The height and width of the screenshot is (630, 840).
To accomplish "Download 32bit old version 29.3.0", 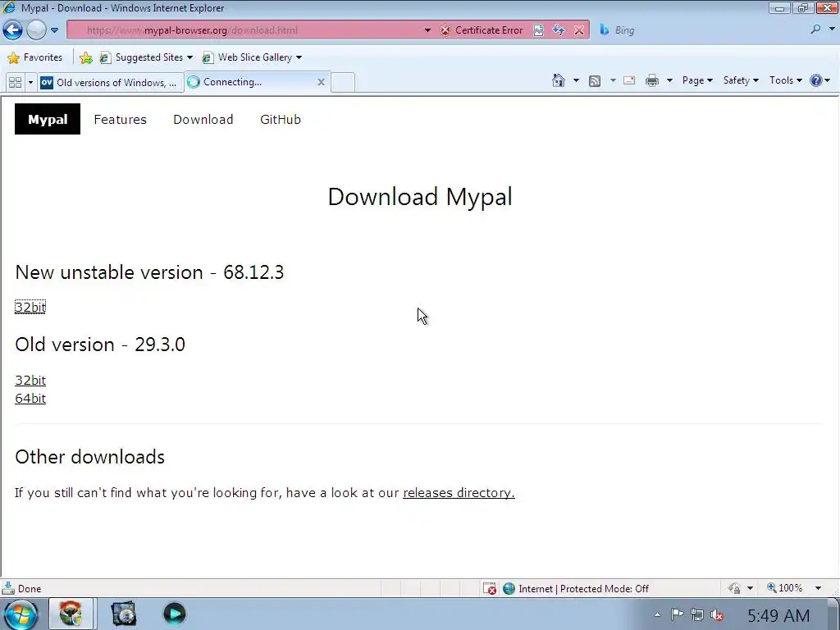I will point(30,381).
